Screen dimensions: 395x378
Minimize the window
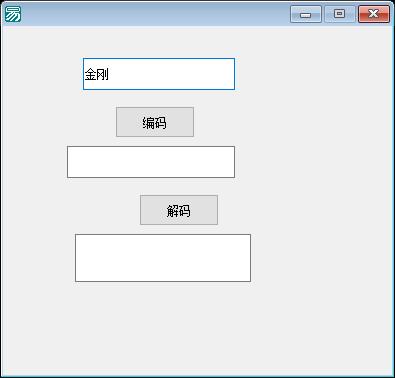[306, 14]
